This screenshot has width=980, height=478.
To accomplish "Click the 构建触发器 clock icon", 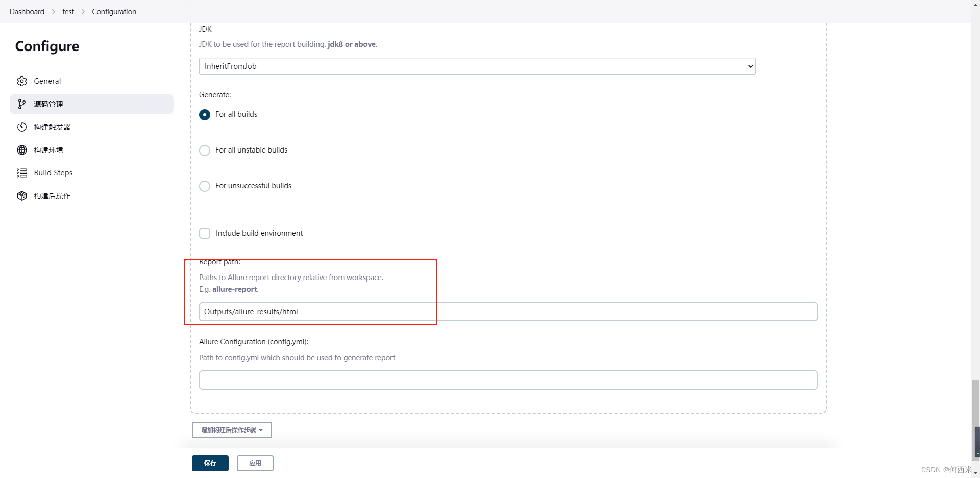I will [22, 127].
